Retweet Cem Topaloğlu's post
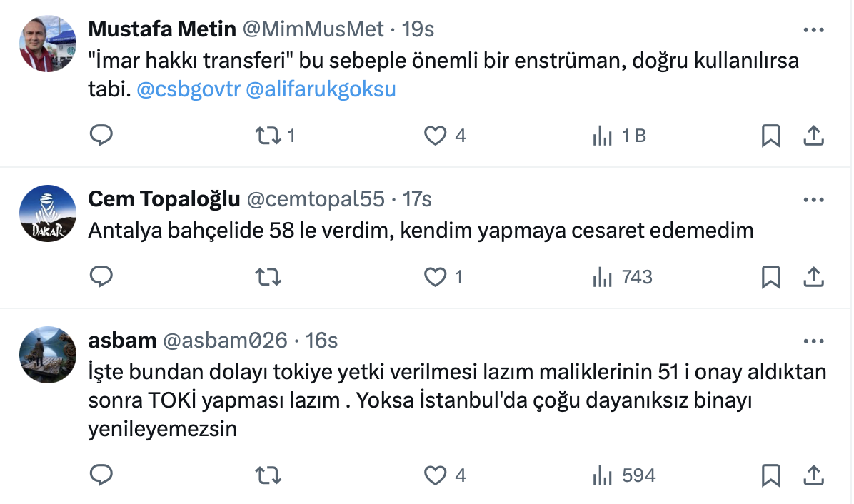The image size is (854, 504). point(268,276)
